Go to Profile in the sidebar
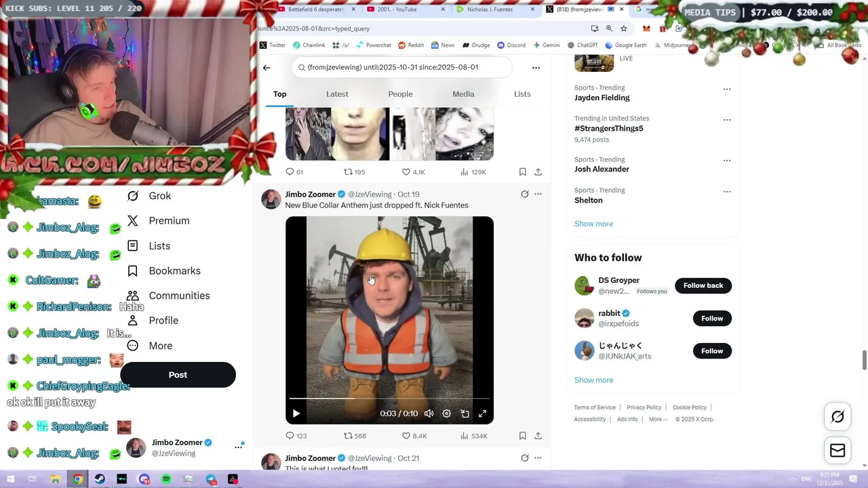The image size is (868, 488). click(x=153, y=321)
